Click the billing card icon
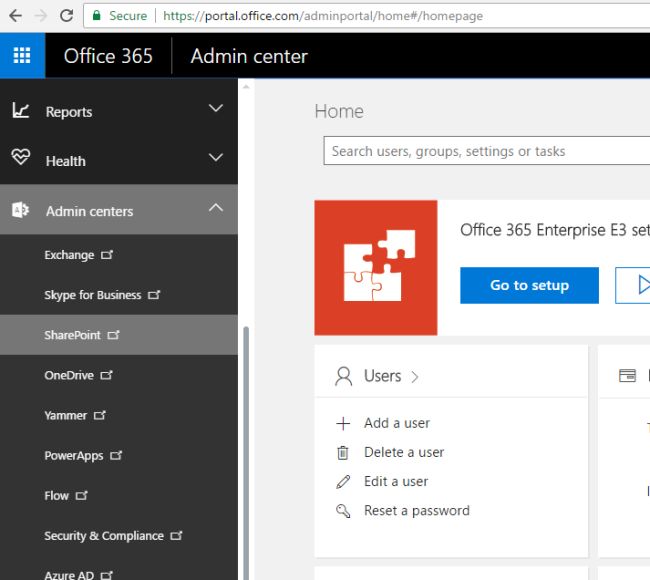Image resolution: width=650 pixels, height=580 pixels. [x=627, y=376]
